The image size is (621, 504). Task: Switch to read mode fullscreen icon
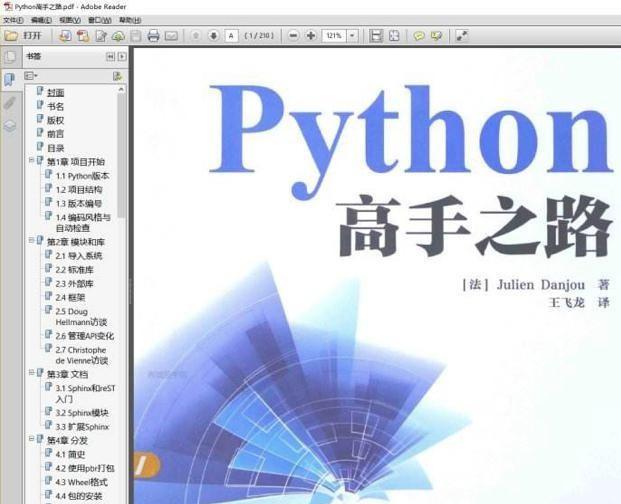coord(461,36)
